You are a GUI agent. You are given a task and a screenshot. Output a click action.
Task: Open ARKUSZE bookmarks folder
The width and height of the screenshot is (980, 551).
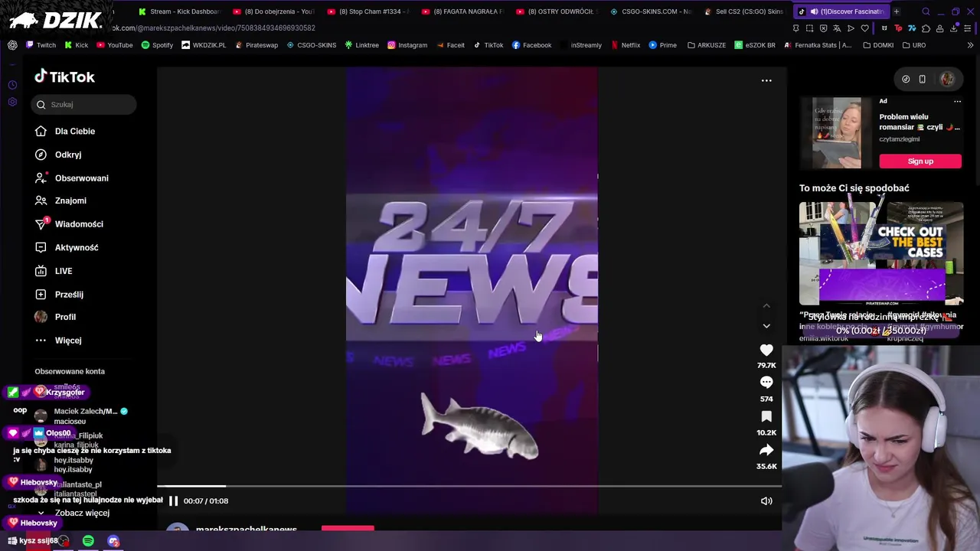click(706, 45)
